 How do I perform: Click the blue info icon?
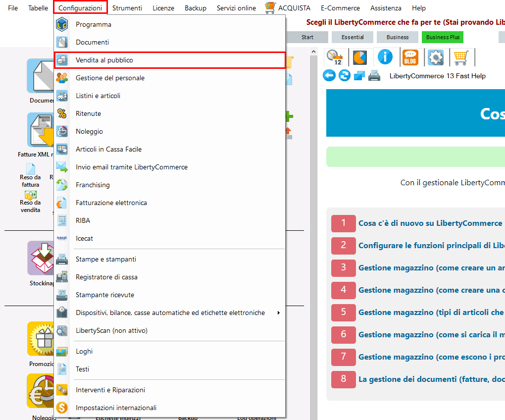(x=385, y=57)
